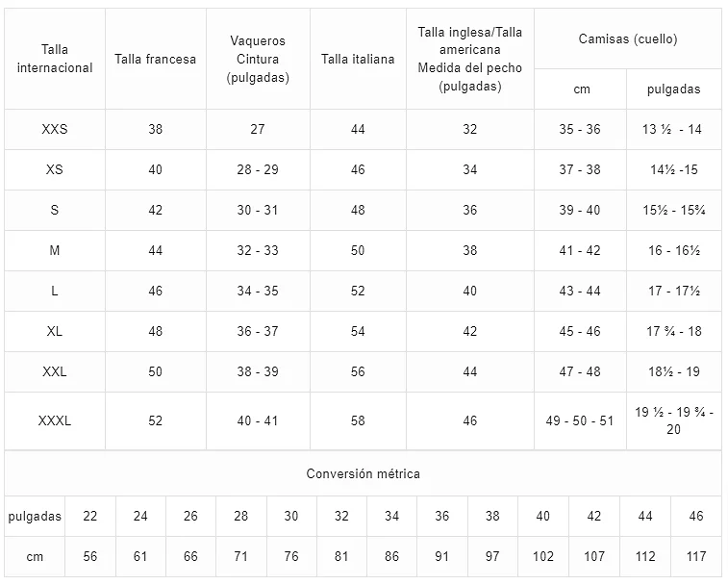Select the Talla francesa header cell

(156, 59)
